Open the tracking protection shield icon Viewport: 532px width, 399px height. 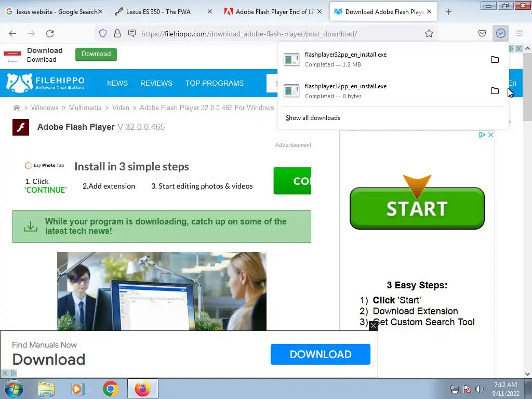click(103, 33)
